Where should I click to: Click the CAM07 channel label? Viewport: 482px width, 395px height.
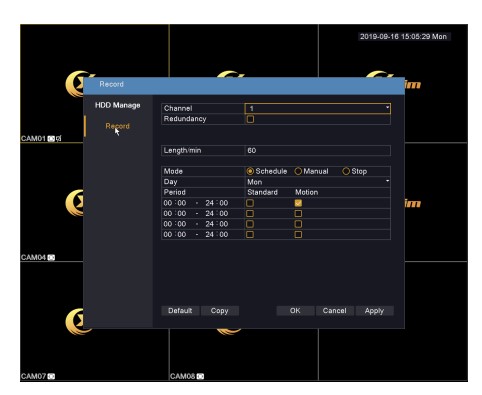click(33, 376)
